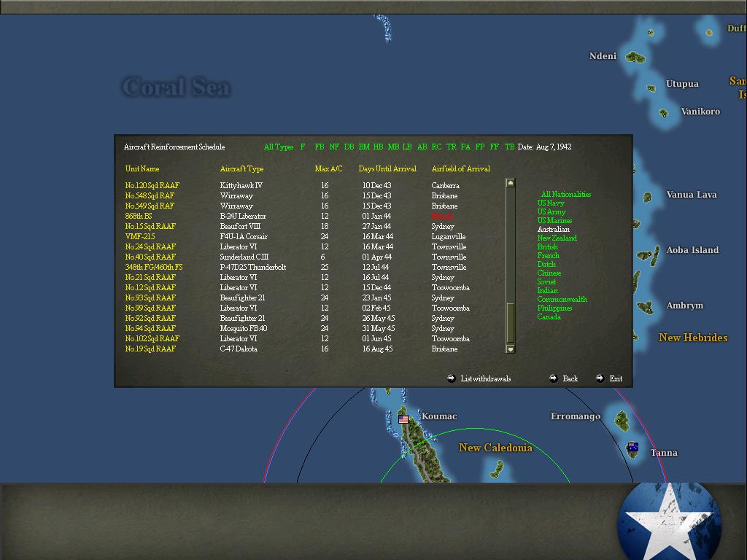Open unit VMF-215
Screen dimensions: 747x560
pyautogui.click(x=139, y=237)
